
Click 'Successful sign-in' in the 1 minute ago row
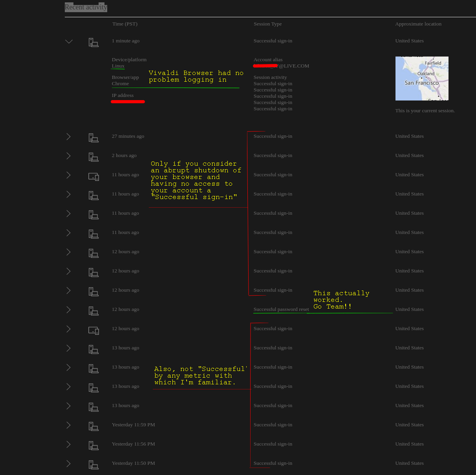click(273, 41)
